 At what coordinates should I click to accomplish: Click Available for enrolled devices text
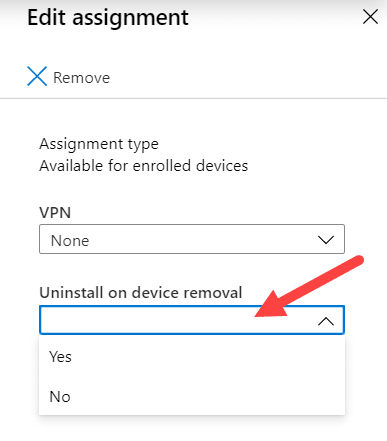(x=144, y=166)
